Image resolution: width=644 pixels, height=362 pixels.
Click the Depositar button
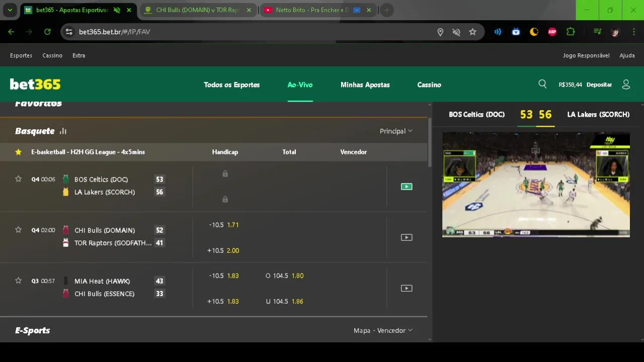[x=599, y=84]
